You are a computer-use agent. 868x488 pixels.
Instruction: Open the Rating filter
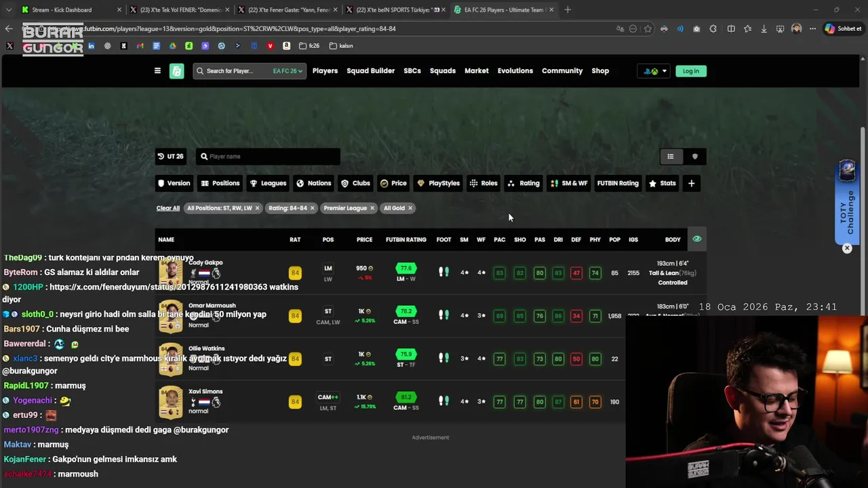coord(524,184)
